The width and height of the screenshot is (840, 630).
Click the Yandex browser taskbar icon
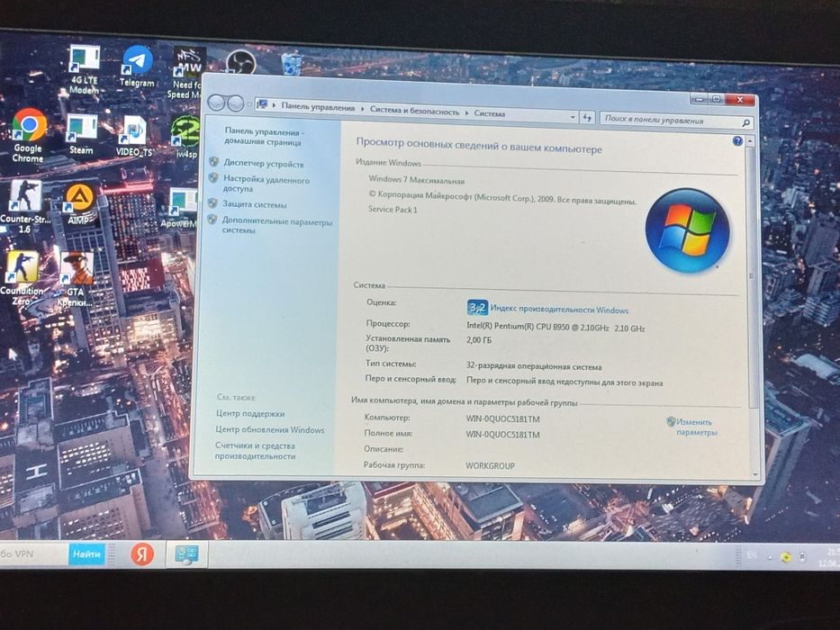pyautogui.click(x=142, y=553)
